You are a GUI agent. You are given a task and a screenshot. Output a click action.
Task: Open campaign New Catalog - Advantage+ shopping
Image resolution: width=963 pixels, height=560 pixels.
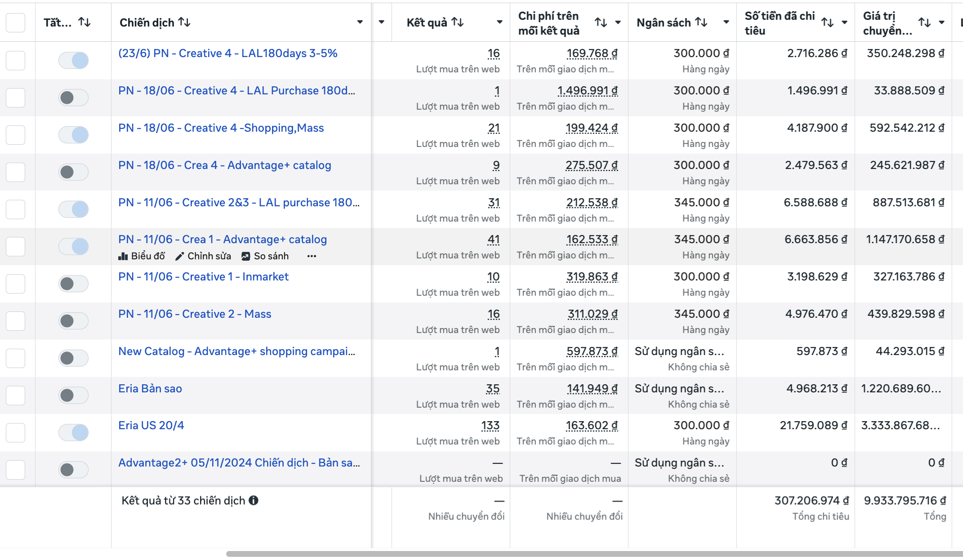[236, 351]
